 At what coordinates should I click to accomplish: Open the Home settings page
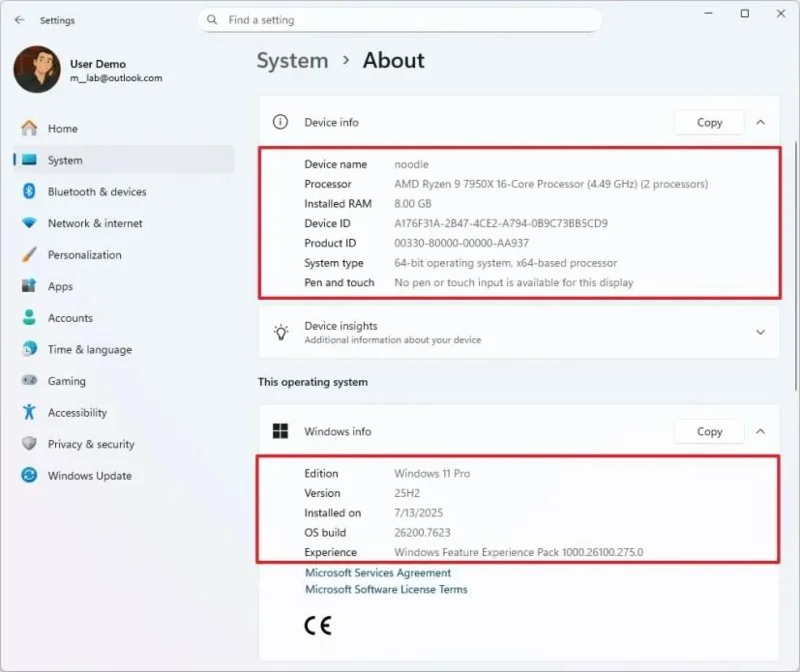tap(123, 128)
